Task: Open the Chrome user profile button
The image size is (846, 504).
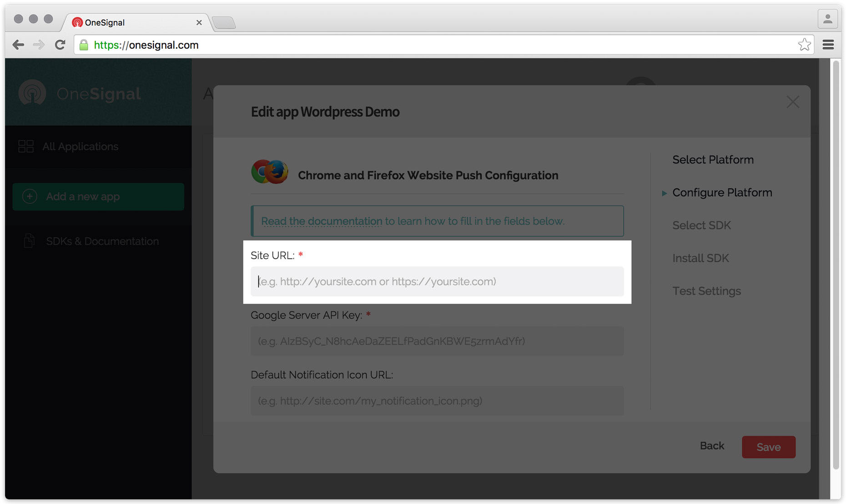Action: (828, 19)
